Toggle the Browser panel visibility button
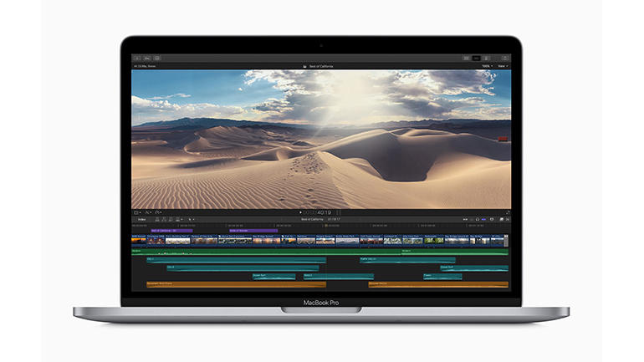 point(466,59)
